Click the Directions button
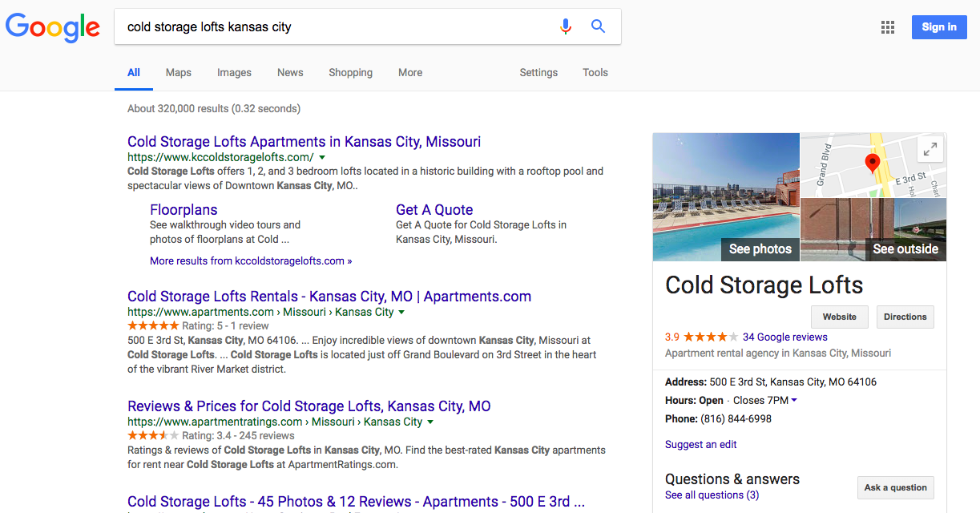This screenshot has width=980, height=513. point(905,317)
